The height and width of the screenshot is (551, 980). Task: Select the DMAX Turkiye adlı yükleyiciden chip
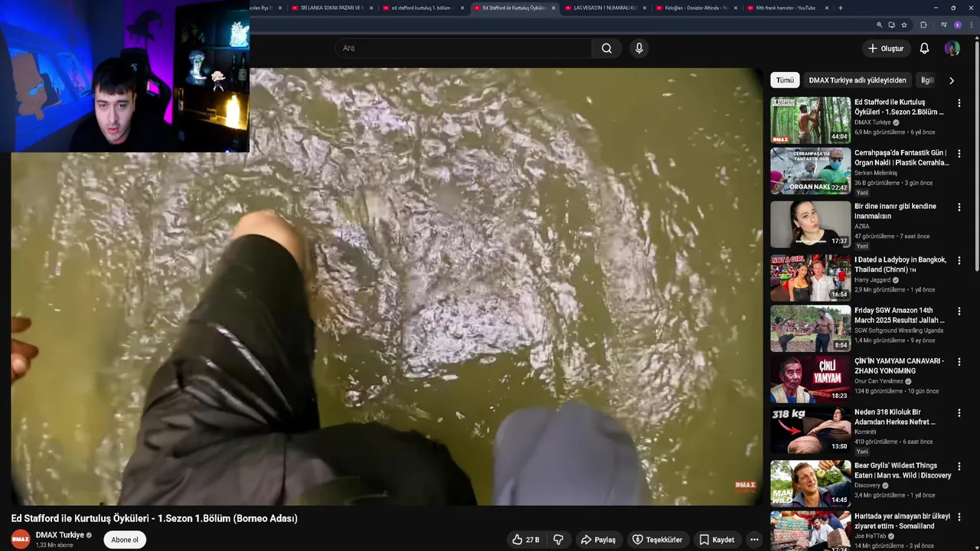coord(857,80)
